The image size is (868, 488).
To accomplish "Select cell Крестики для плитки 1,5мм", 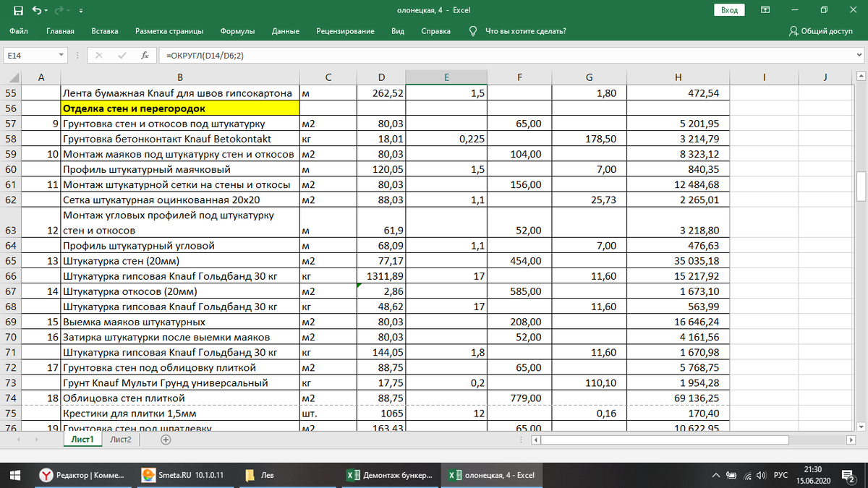I will (180, 414).
